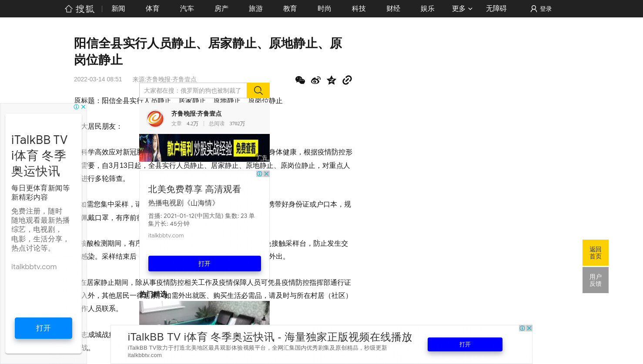Screen dimensions: 643x364
Task: Open ad info icon on left sidebar ad
Action: coord(77,107)
